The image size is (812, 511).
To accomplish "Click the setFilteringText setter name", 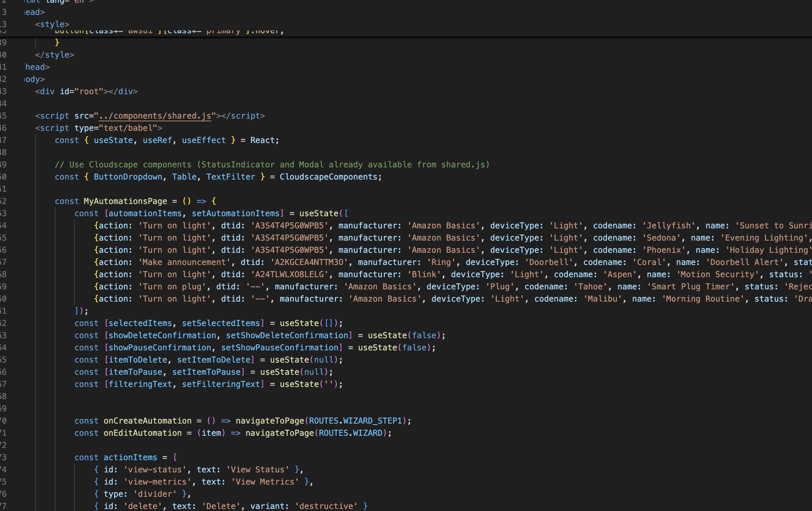I will [x=221, y=384].
